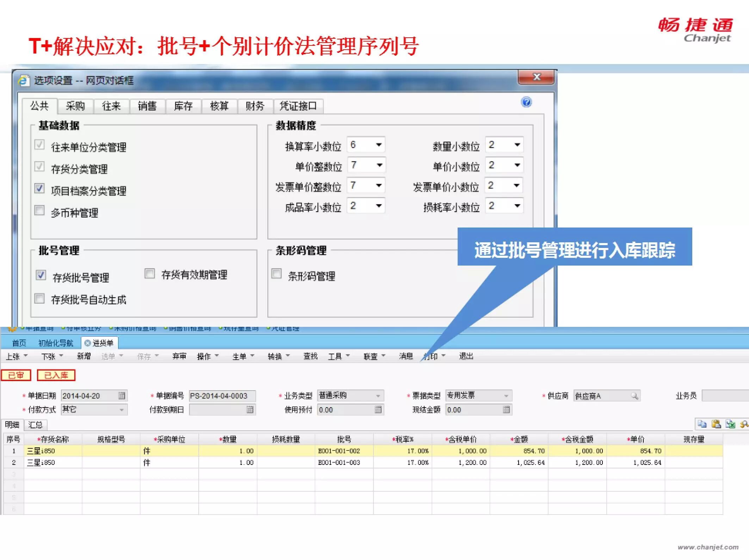The width and height of the screenshot is (749, 560).
Task: Click the empty 业务员 input field
Action: [x=725, y=396]
